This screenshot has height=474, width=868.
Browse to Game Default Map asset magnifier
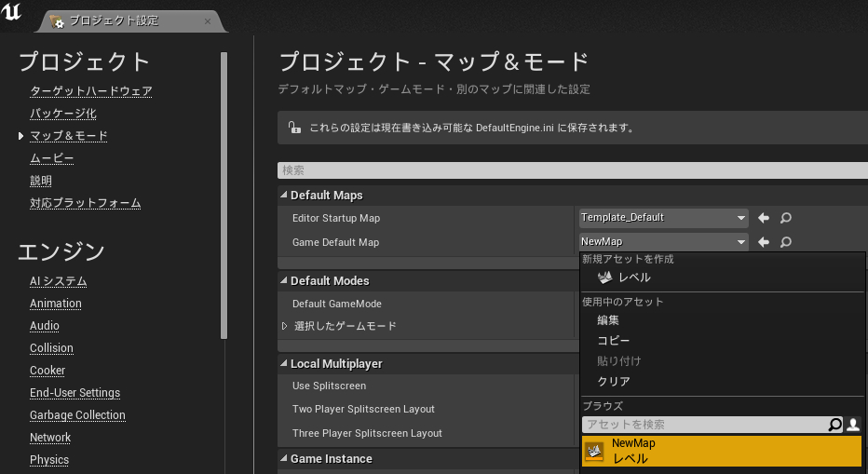[x=785, y=242]
